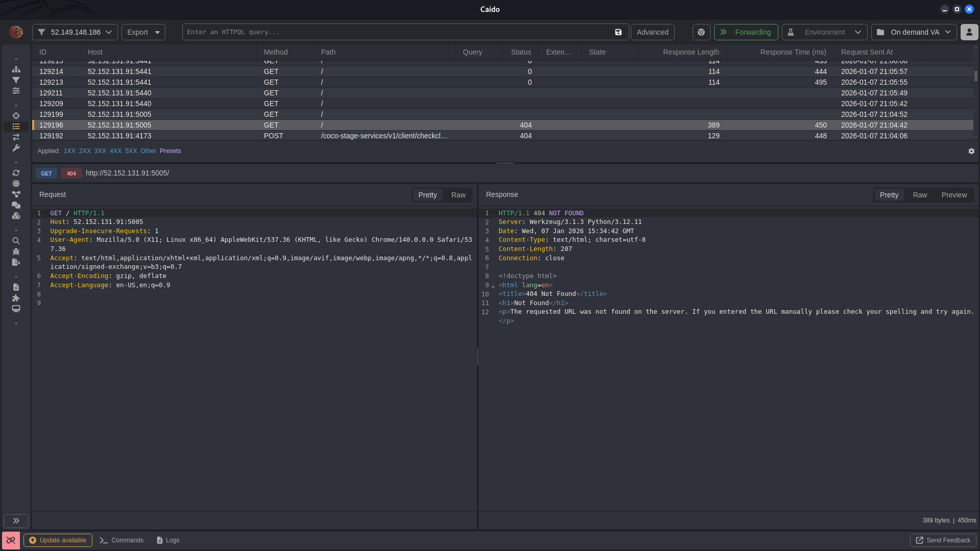The image size is (980, 551).
Task: Open the Environment dropdown
Action: [824, 32]
